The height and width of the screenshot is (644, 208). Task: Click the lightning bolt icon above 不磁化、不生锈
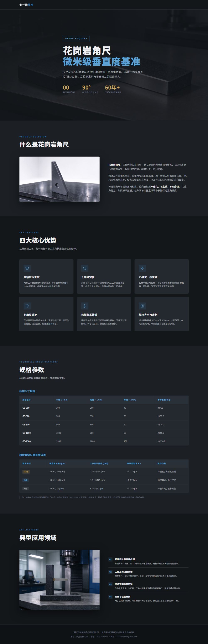(x=142, y=268)
